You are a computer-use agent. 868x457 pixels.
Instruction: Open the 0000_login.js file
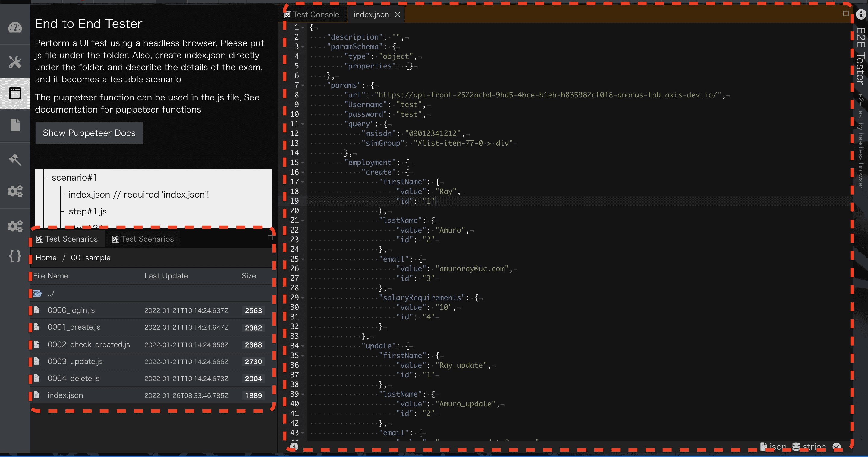(x=71, y=310)
